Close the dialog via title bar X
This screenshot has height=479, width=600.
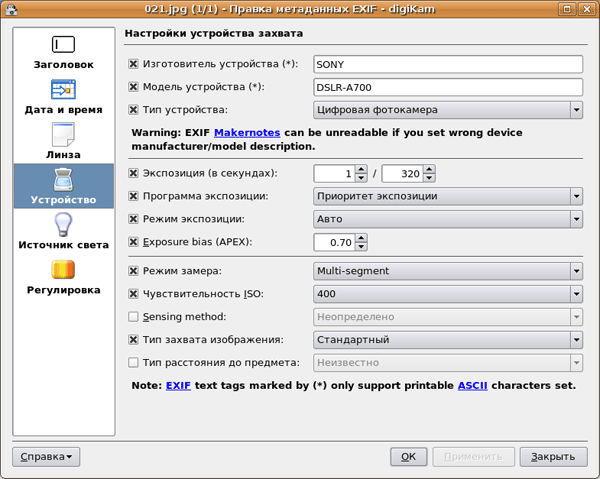pos(587,9)
